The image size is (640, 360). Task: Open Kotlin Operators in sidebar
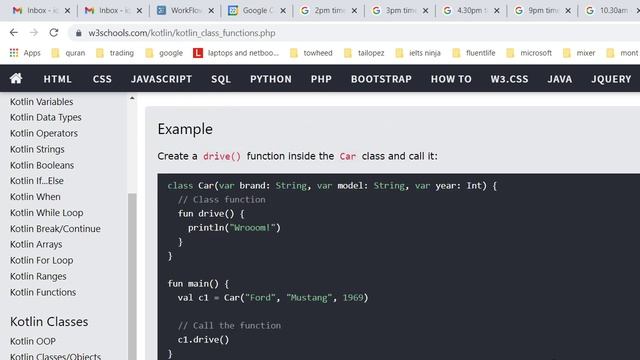pos(44,133)
